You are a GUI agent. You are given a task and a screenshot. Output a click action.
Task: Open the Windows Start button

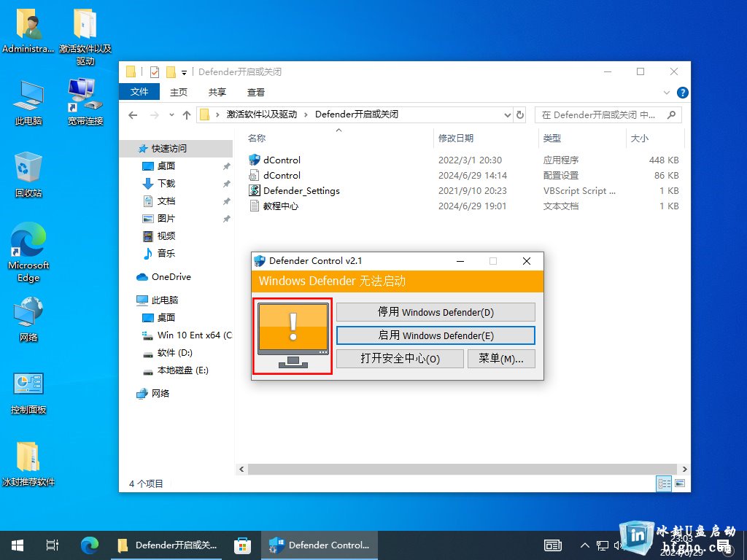pyautogui.click(x=18, y=545)
